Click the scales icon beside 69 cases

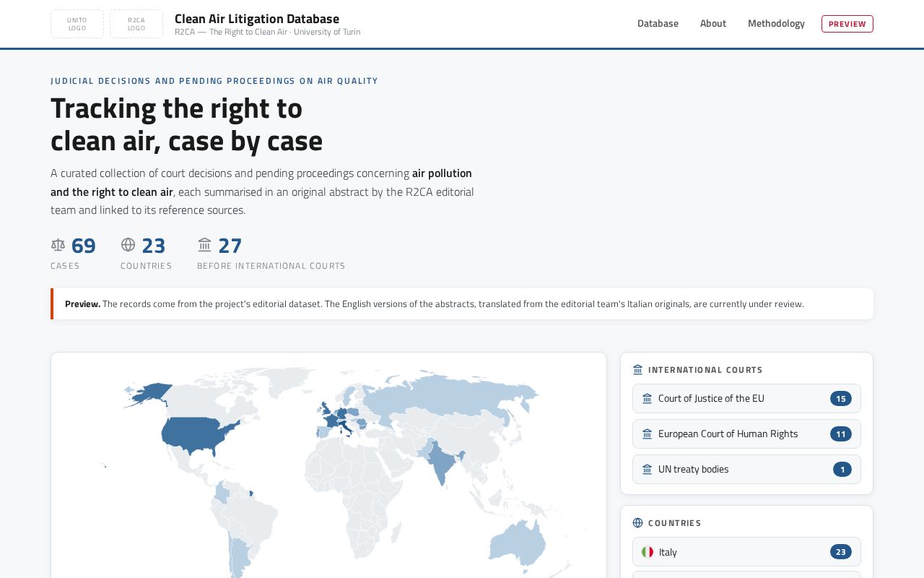pyautogui.click(x=58, y=245)
